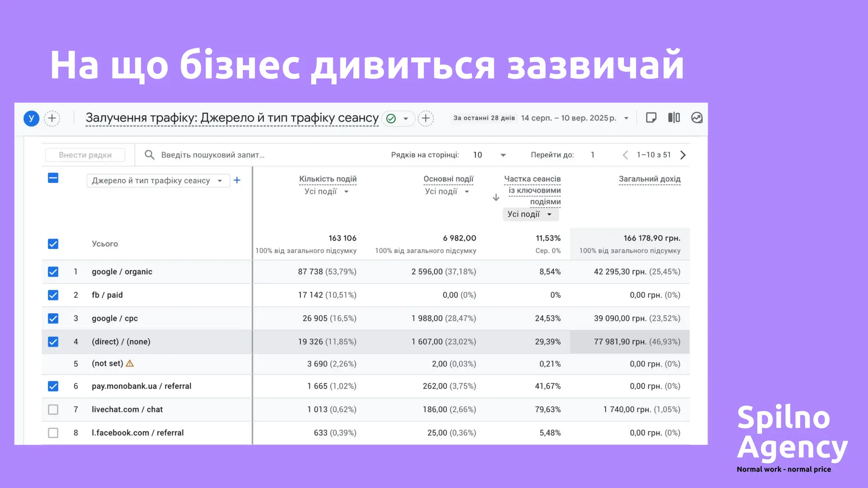Open the date range picker dropdown

(626, 118)
